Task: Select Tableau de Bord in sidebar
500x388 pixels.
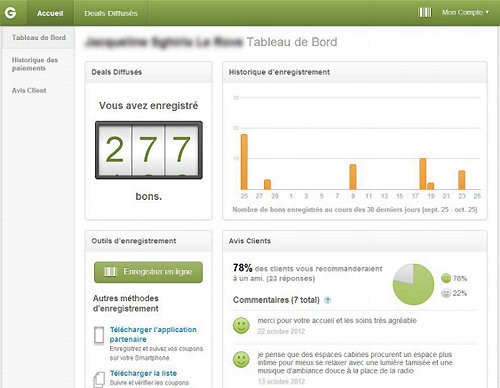Action: pos(39,38)
